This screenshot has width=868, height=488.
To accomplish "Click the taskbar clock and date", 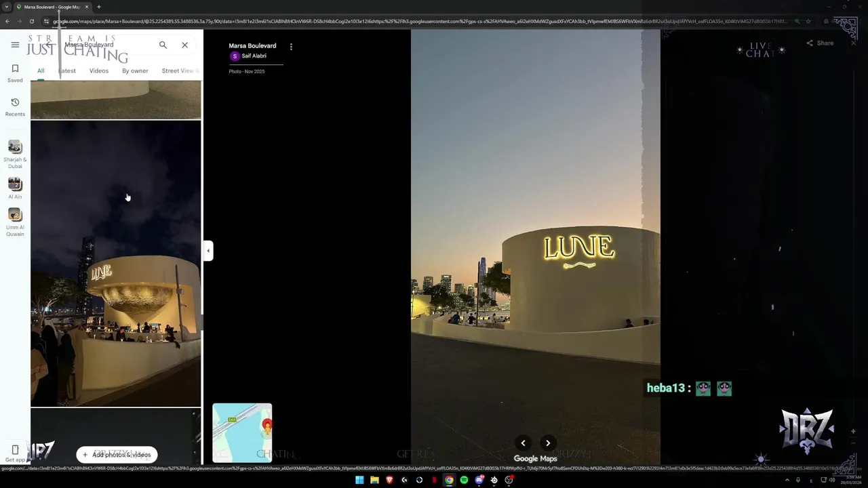I will [851, 480].
